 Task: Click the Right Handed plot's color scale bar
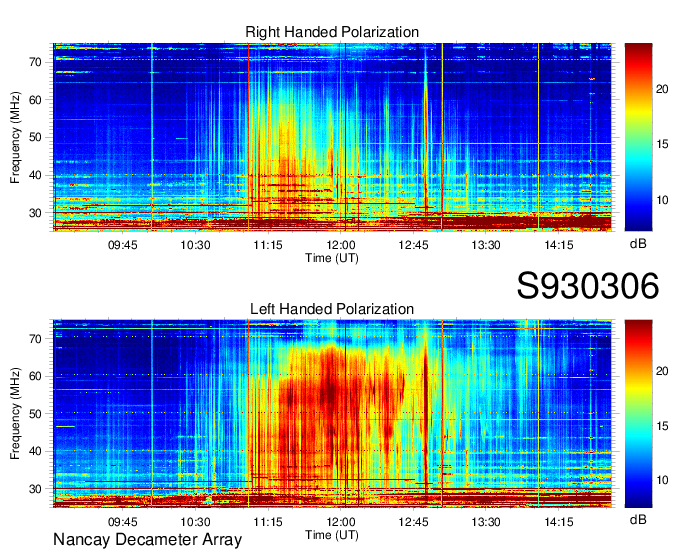click(638, 137)
